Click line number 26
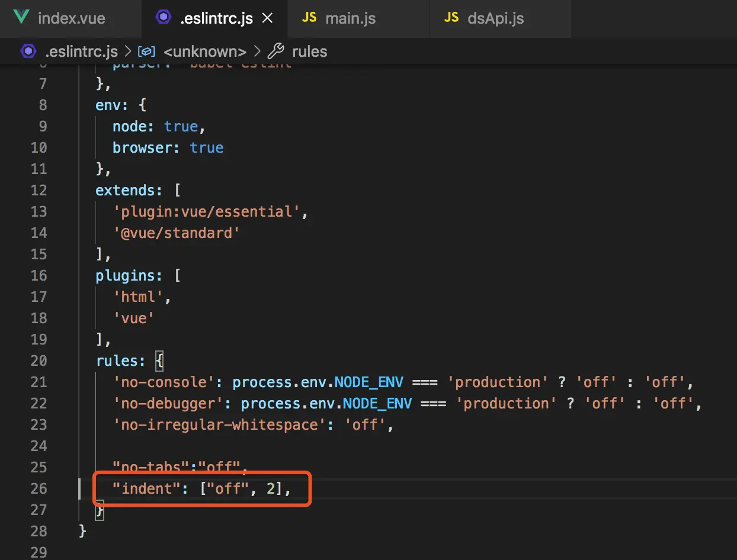The height and width of the screenshot is (560, 737). point(39,488)
